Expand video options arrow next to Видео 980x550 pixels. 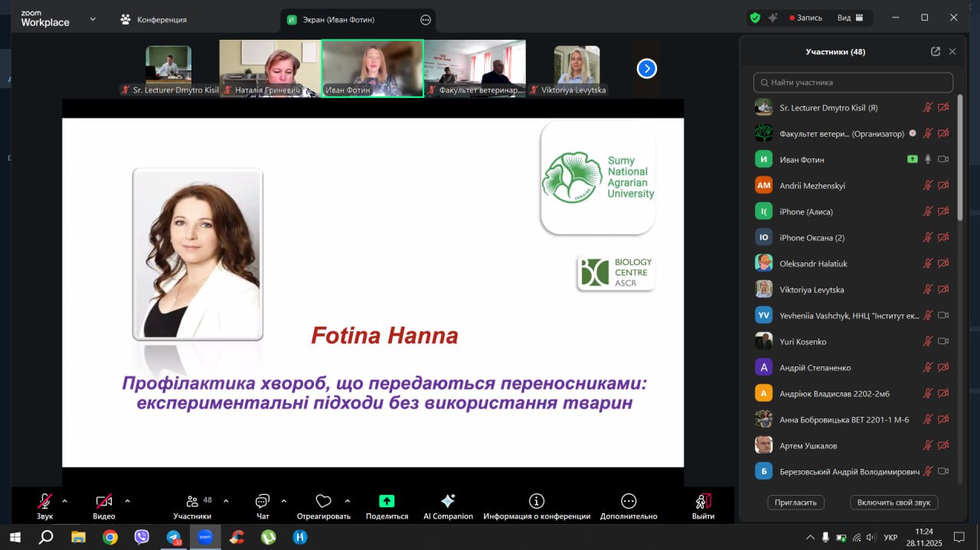(127, 501)
